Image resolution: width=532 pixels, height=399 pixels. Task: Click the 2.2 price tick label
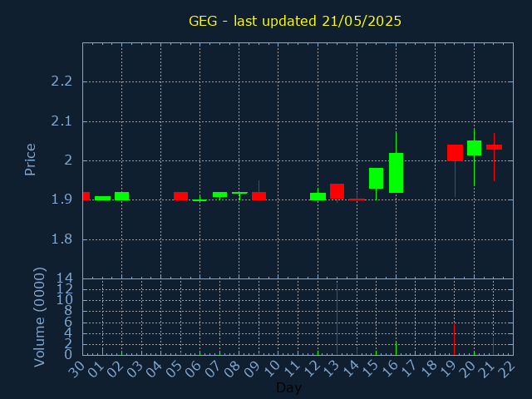[62, 81]
